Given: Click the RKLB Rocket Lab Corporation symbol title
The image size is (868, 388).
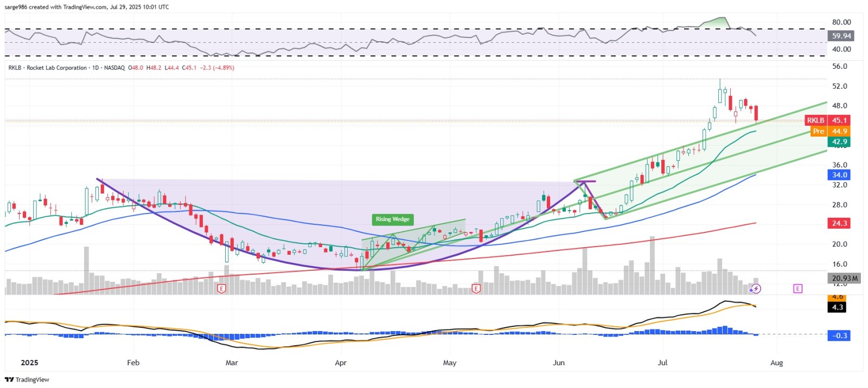Looking at the screenshot, I should tap(48, 68).
